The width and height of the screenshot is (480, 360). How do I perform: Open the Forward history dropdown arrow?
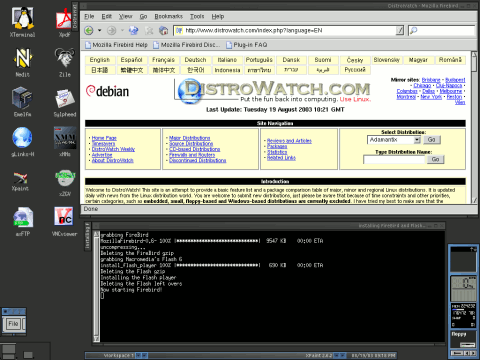click(x=122, y=31)
